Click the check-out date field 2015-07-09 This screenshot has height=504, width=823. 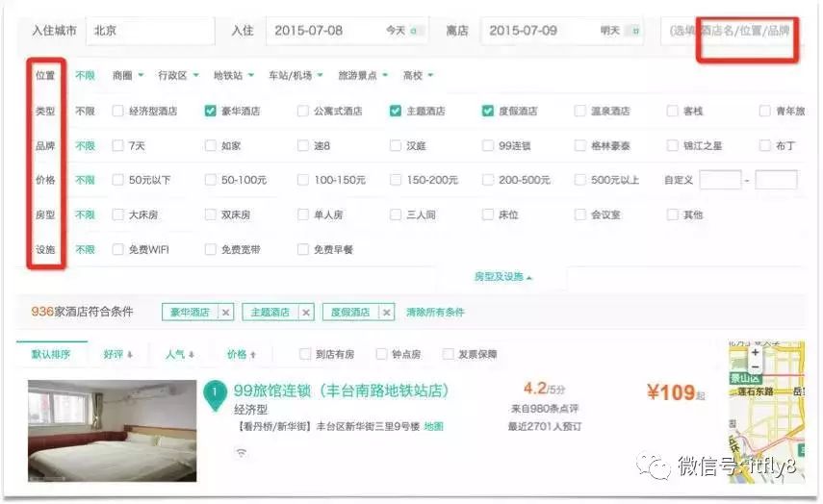coord(561,31)
